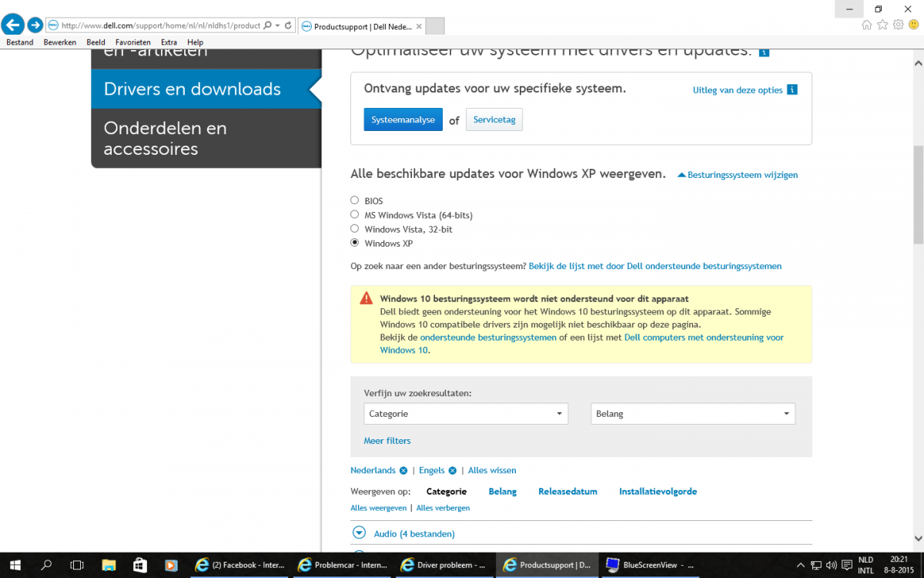The width and height of the screenshot is (924, 578).
Task: Click Alles verbergen link
Action: tap(443, 508)
